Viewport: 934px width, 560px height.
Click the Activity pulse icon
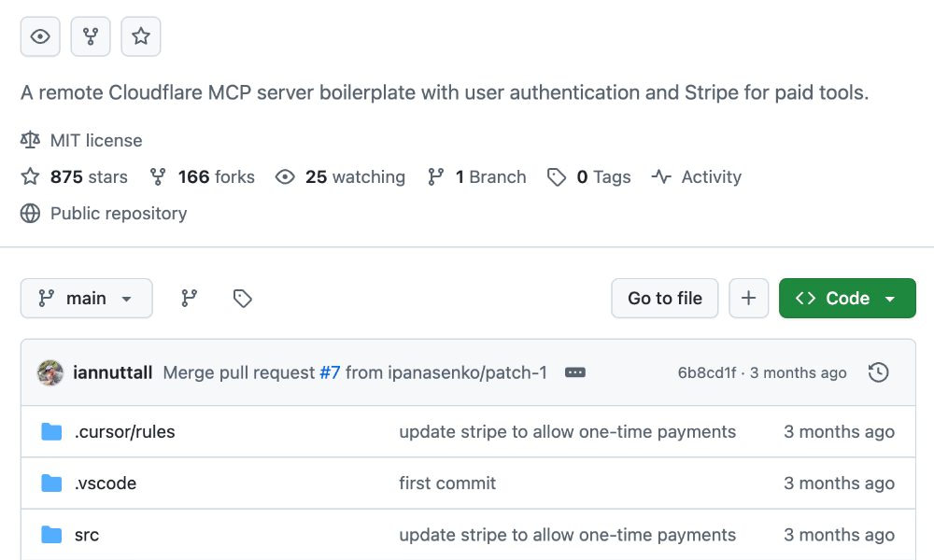point(659,176)
